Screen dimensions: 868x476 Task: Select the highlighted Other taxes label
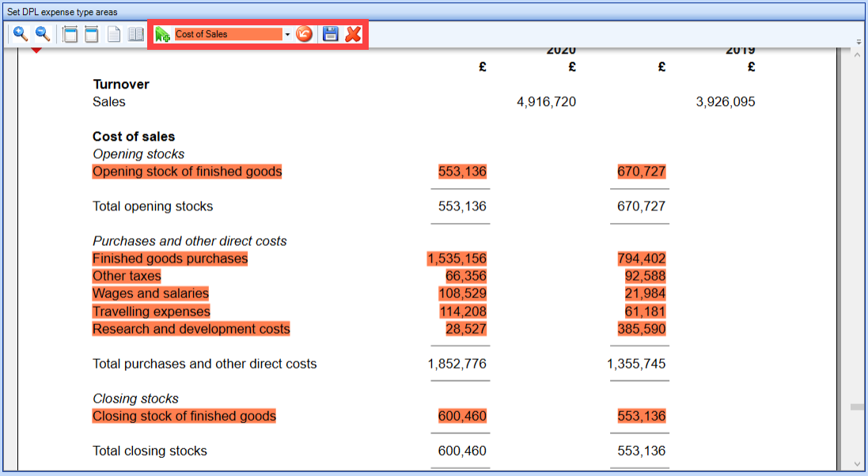(127, 276)
